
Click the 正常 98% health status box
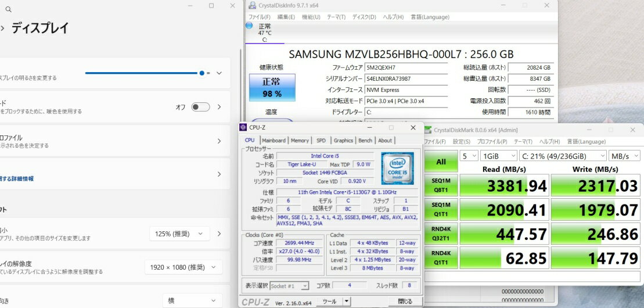coord(272,88)
